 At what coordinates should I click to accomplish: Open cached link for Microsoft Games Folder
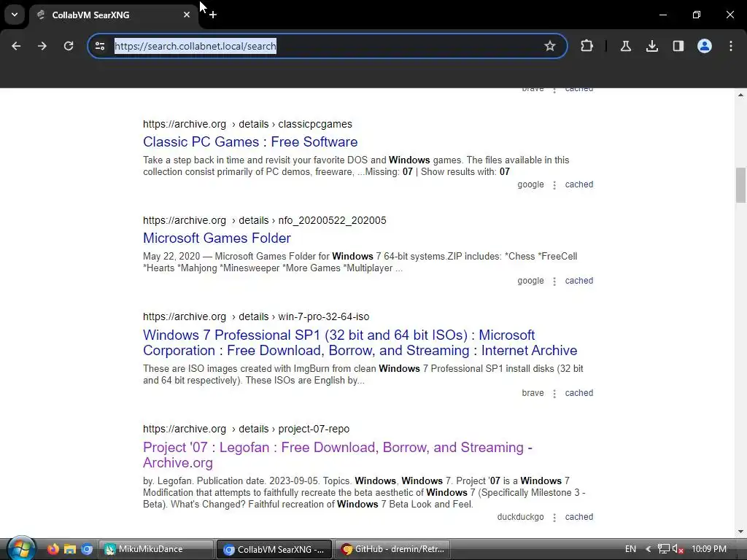578,281
